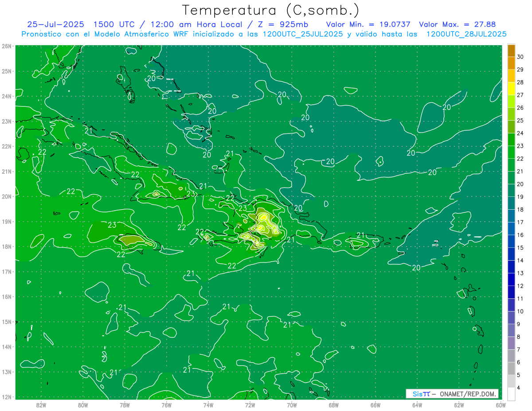Click the 23N latitude label
This screenshot has width=532, height=411.
tap(7, 121)
